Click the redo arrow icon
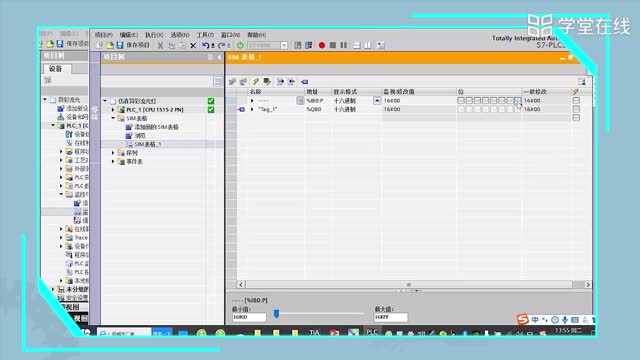The width and height of the screenshot is (640, 360). [x=221, y=45]
